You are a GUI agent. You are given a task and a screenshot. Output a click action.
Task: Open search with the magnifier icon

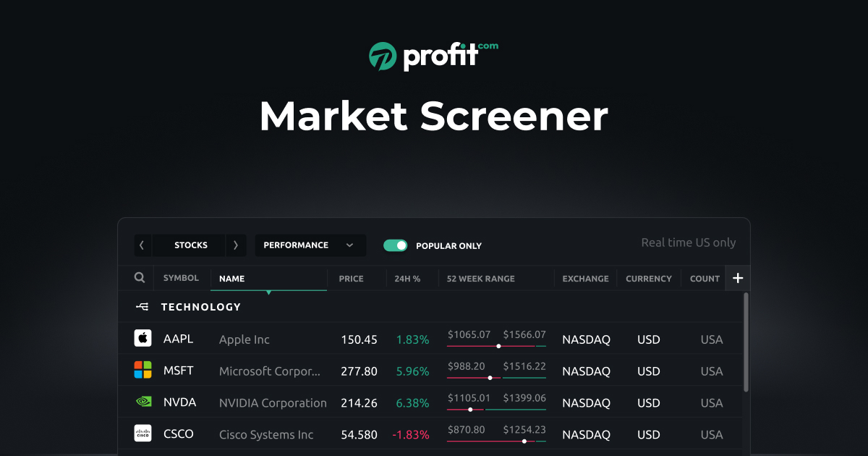tap(140, 278)
